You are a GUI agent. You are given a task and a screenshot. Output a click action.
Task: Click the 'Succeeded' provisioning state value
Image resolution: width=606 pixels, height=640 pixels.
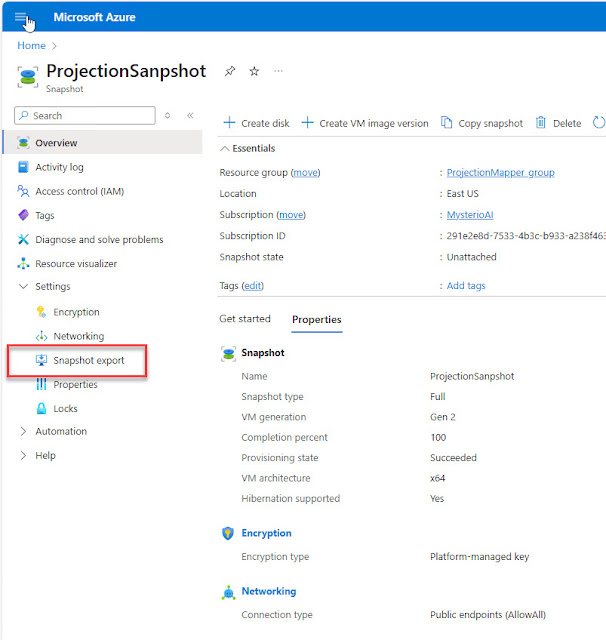453,458
